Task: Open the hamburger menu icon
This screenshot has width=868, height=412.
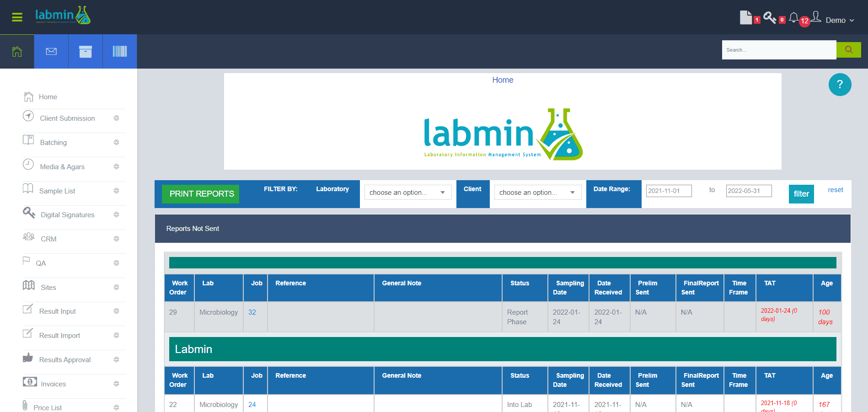Action: tap(17, 17)
